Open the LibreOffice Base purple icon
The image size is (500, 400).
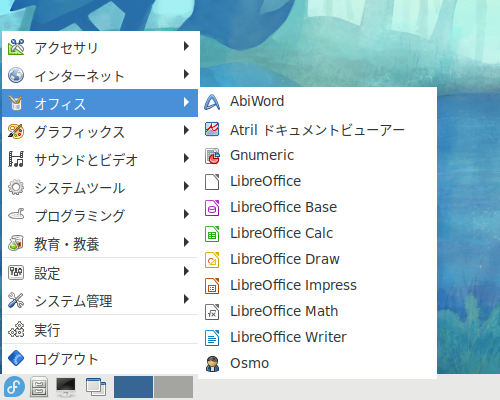[212, 208]
